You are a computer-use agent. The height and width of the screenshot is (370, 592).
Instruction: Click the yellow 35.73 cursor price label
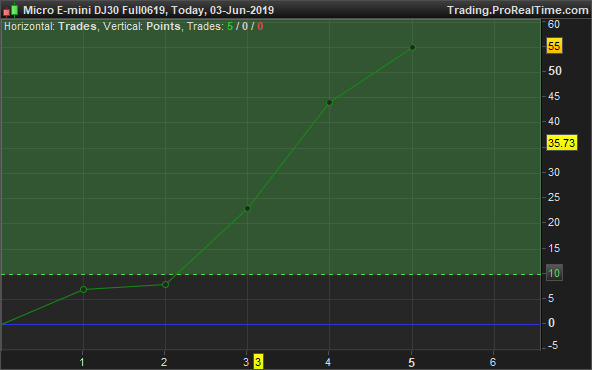(x=562, y=143)
